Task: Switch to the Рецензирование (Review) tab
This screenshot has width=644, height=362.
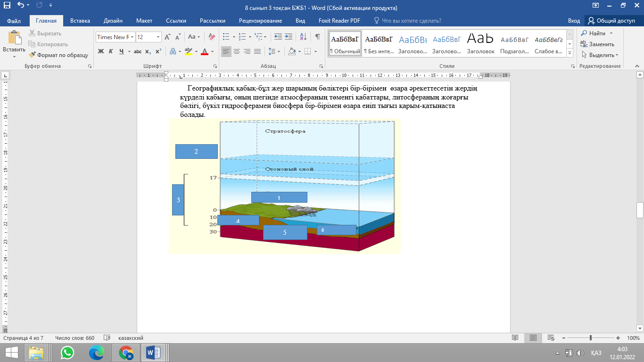Action: point(260,21)
